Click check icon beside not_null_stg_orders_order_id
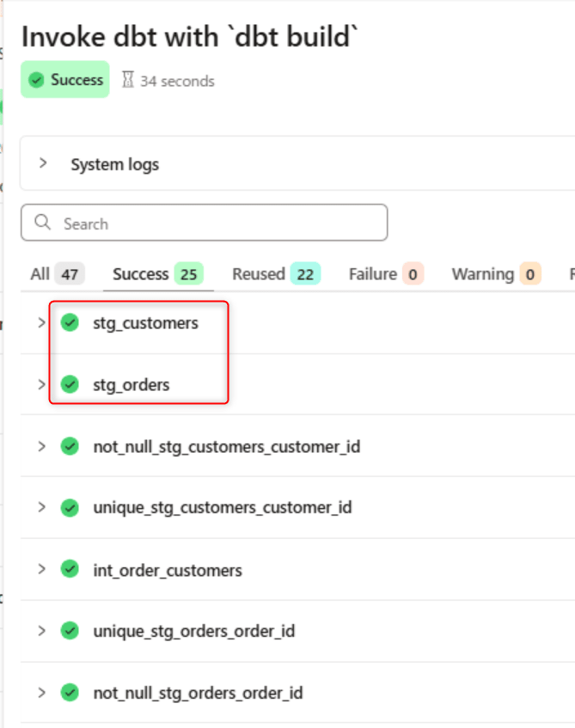Image resolution: width=575 pixels, height=728 pixels. (x=70, y=692)
